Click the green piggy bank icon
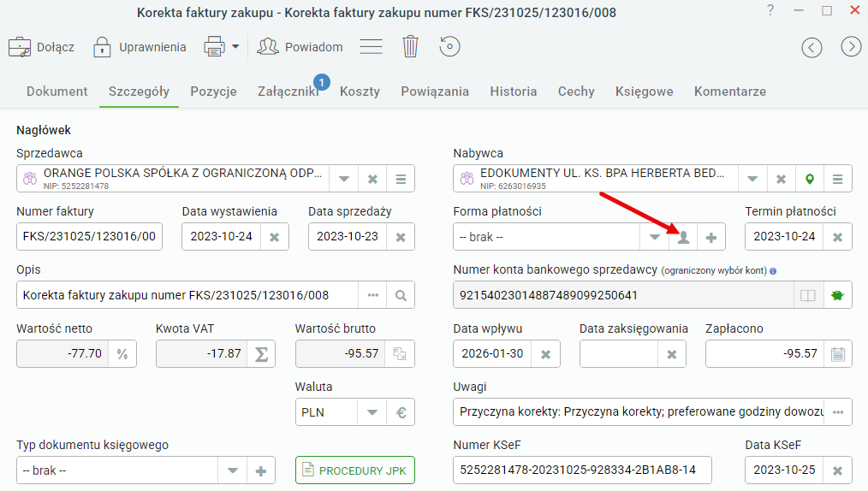The width and height of the screenshot is (868, 491). 837,295
